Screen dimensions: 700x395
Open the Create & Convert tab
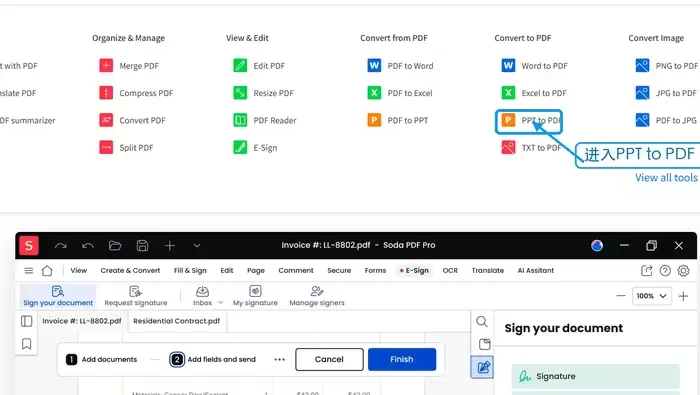[x=130, y=270]
